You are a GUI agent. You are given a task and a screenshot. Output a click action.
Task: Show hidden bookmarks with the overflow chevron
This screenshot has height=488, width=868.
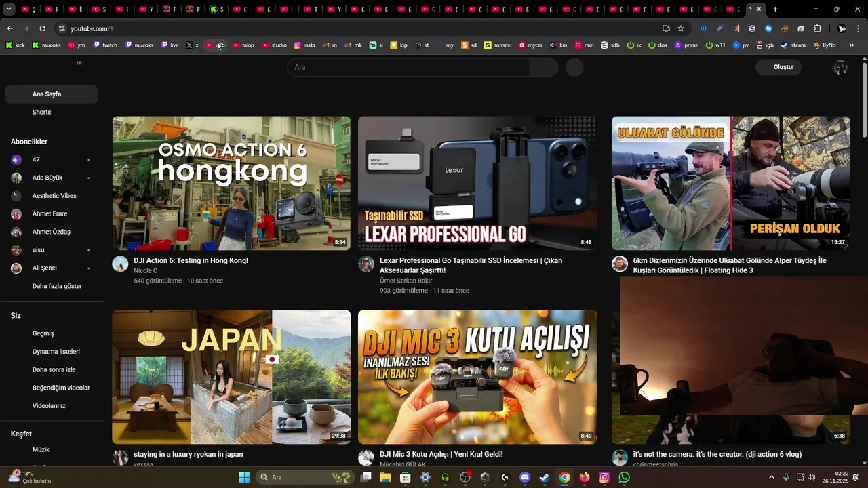852,45
